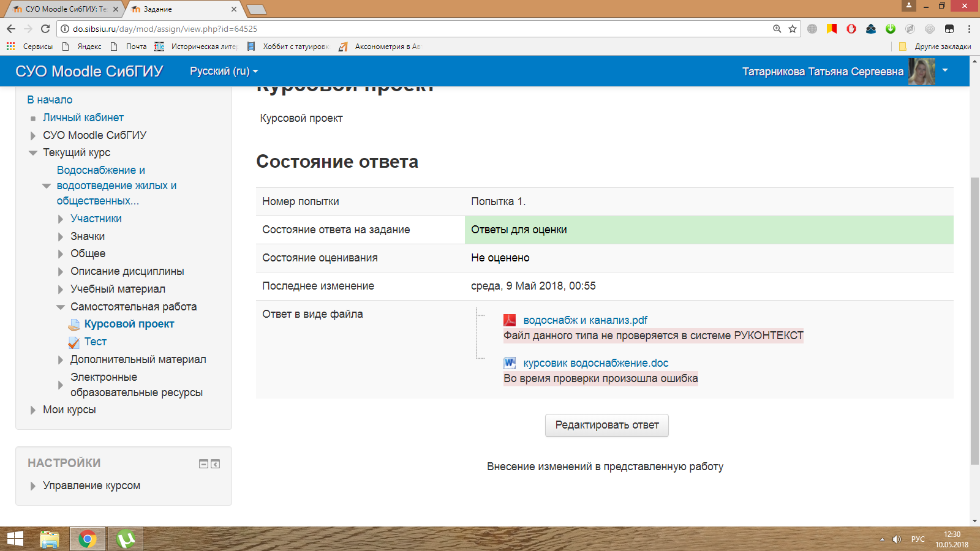The height and width of the screenshot is (551, 980).
Task: Go to В начало link in sidebar
Action: click(50, 100)
